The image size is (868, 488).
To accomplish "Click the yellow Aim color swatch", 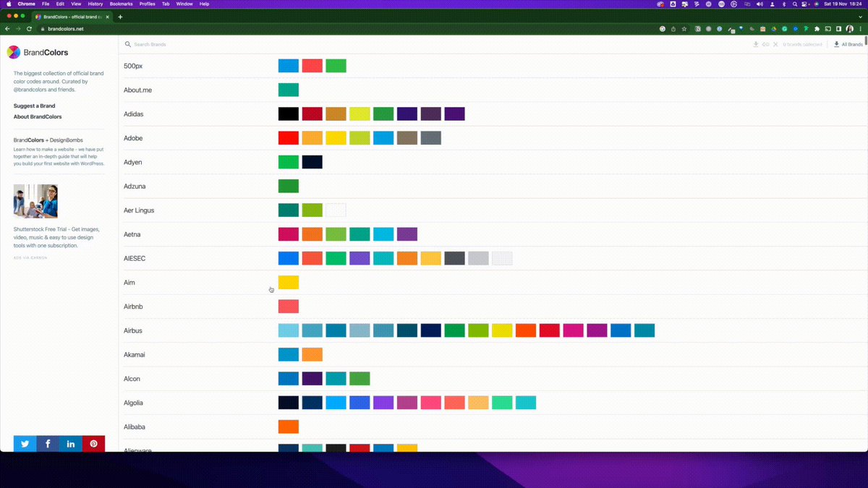I will [x=289, y=283].
